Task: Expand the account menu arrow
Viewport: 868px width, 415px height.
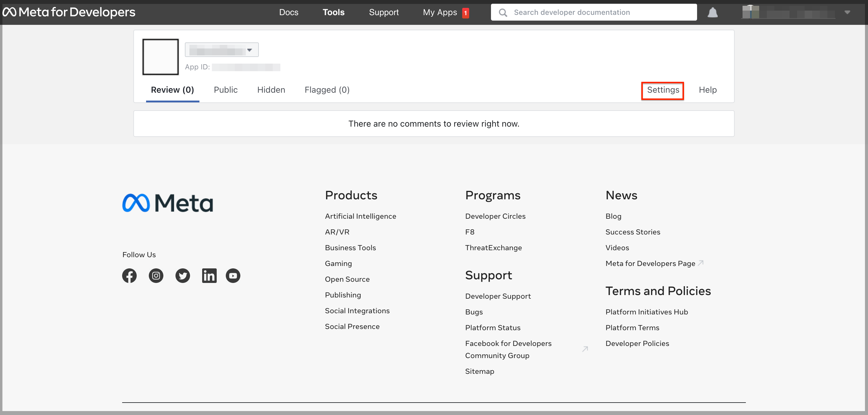Action: click(x=847, y=12)
